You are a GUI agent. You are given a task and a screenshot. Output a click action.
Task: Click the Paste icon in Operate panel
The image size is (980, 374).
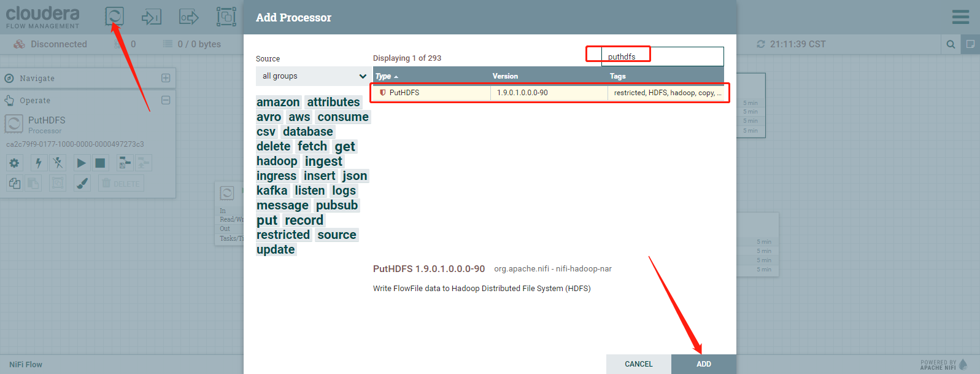pos(33,183)
